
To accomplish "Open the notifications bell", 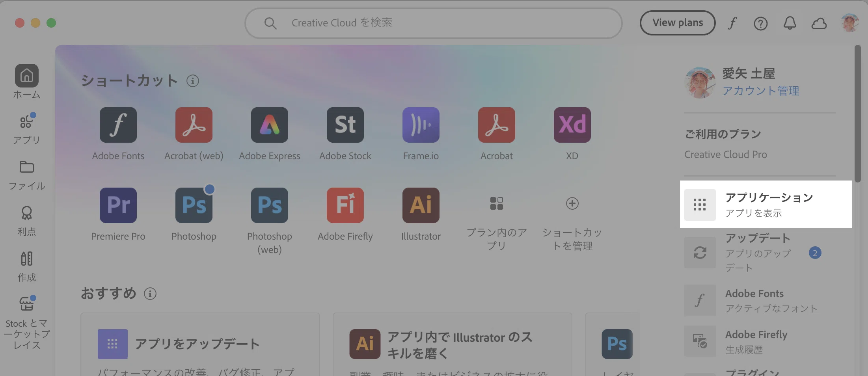I will pyautogui.click(x=790, y=23).
